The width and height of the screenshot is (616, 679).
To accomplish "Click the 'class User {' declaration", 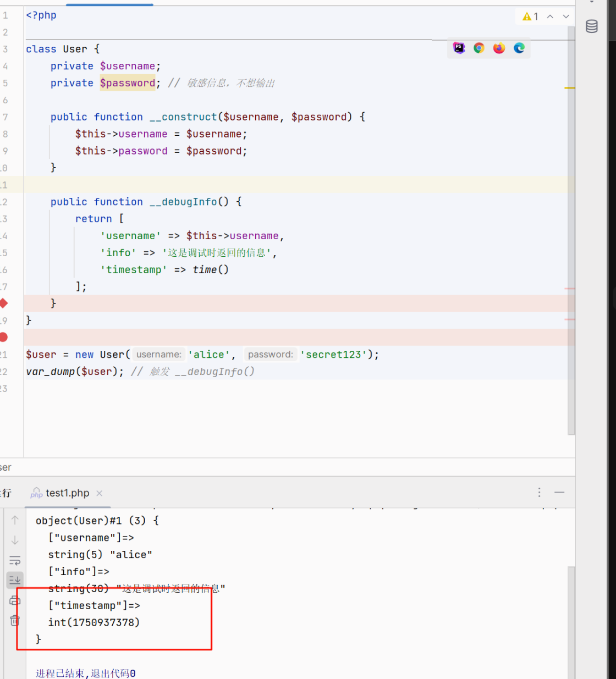I will tap(63, 49).
